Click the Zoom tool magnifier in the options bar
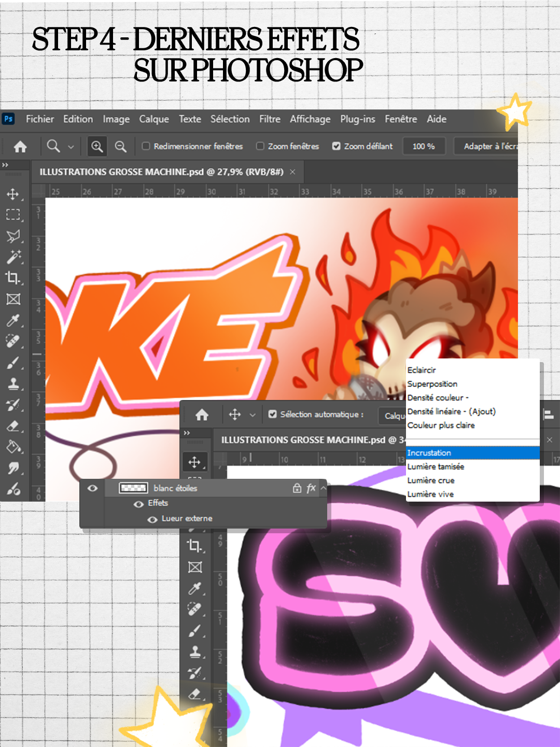 (x=53, y=146)
